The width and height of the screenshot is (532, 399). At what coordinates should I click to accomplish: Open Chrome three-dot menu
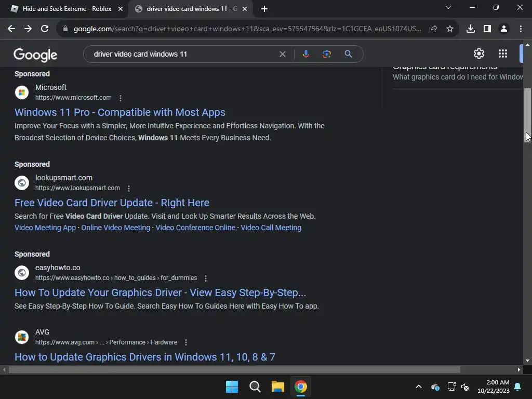coord(521,29)
